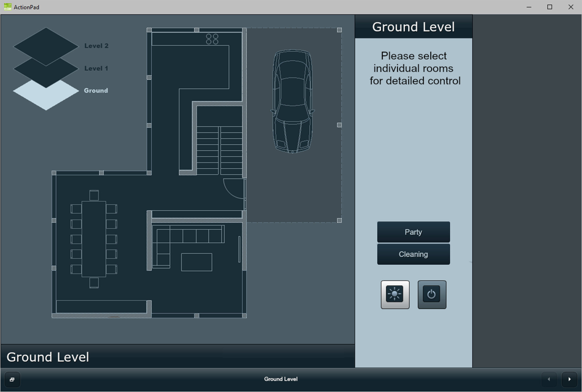The width and height of the screenshot is (582, 392).
Task: Click the Level 2 label
Action: 96,46
